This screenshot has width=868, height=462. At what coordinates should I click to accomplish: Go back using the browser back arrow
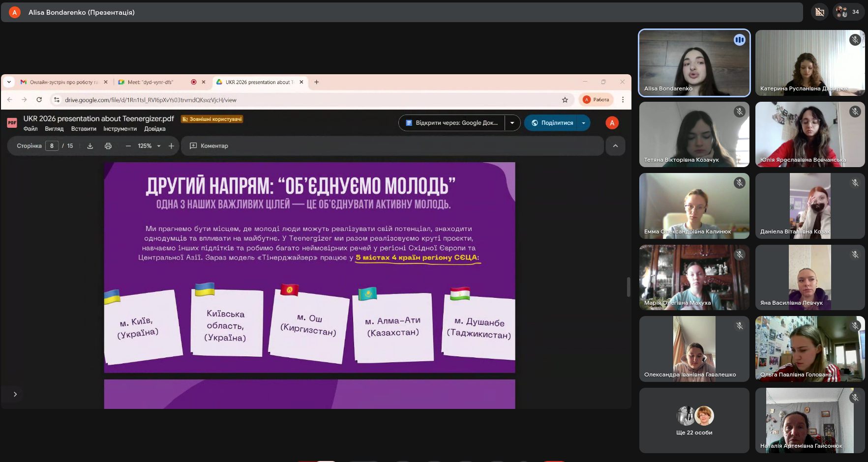click(10, 100)
